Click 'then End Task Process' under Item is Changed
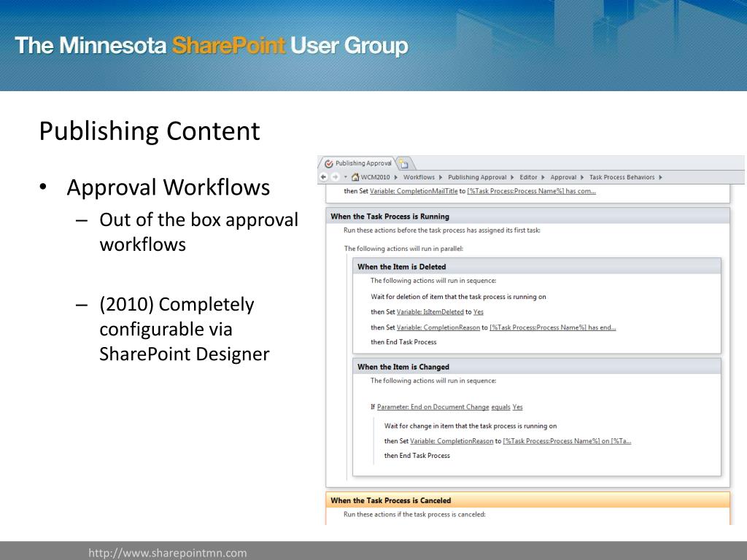747x560 pixels. (417, 456)
